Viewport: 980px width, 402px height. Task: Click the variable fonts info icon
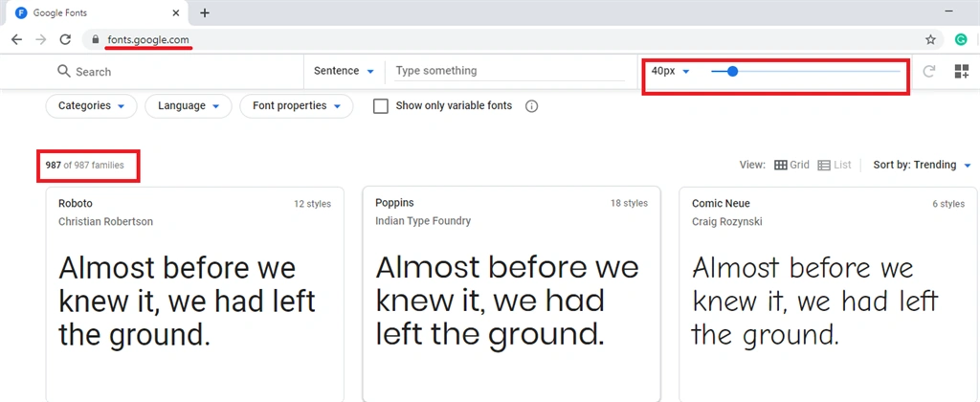coord(532,106)
